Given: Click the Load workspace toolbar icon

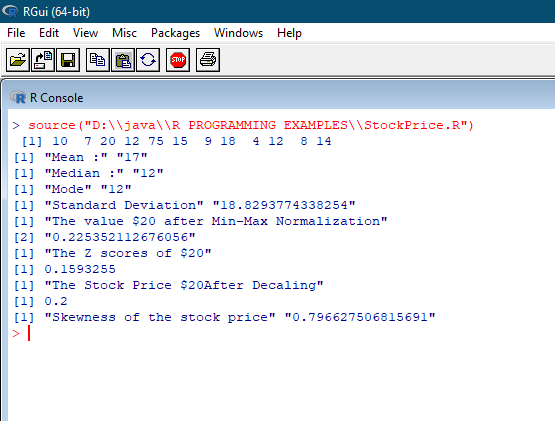Looking at the screenshot, I should point(43,60).
